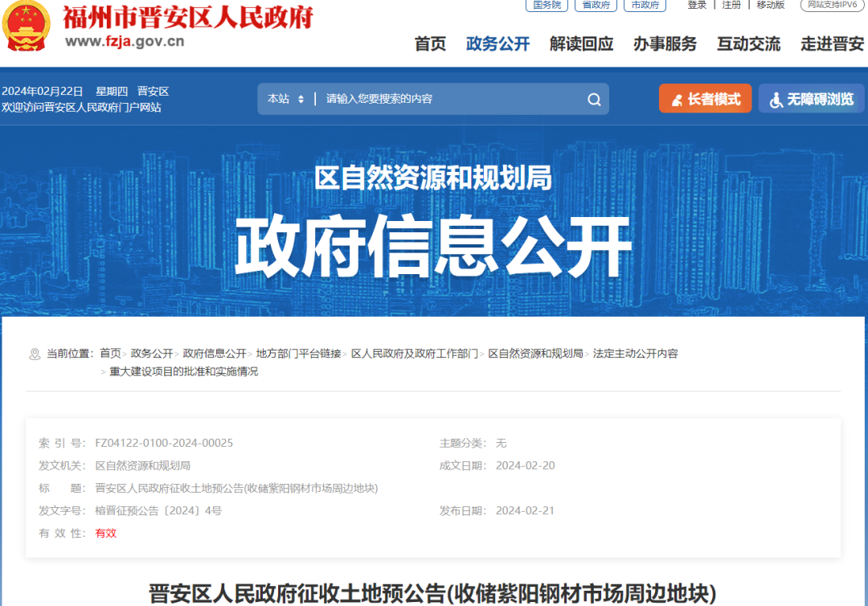Screen dimensions: 868x606
Task: Click the location icon beside 当前位置
Action: (x=33, y=353)
